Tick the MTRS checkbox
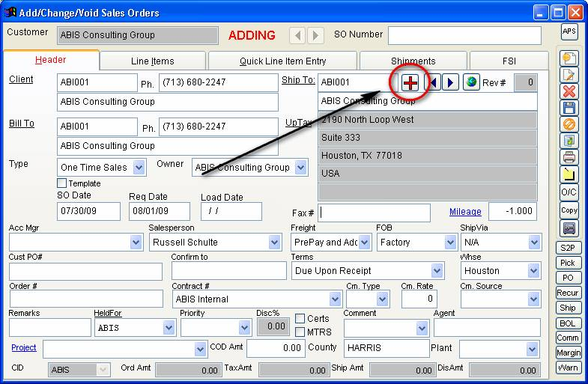This screenshot has width=588, height=384. pyautogui.click(x=300, y=332)
